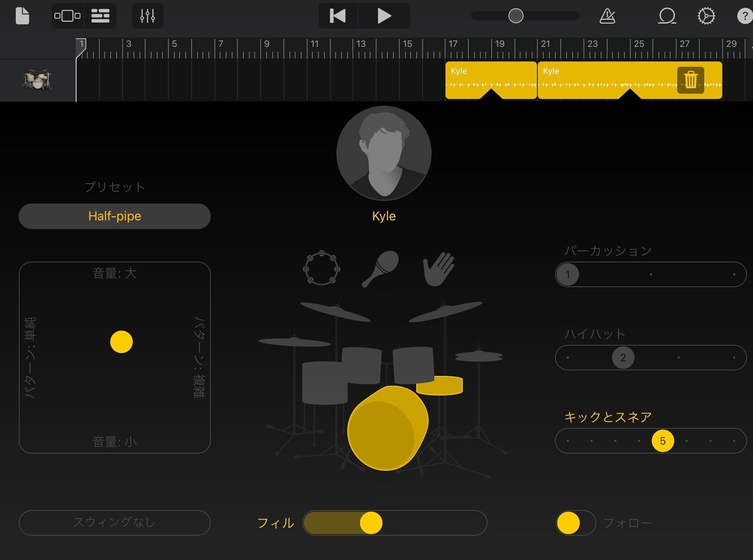Click the ハイハット label

[595, 334]
